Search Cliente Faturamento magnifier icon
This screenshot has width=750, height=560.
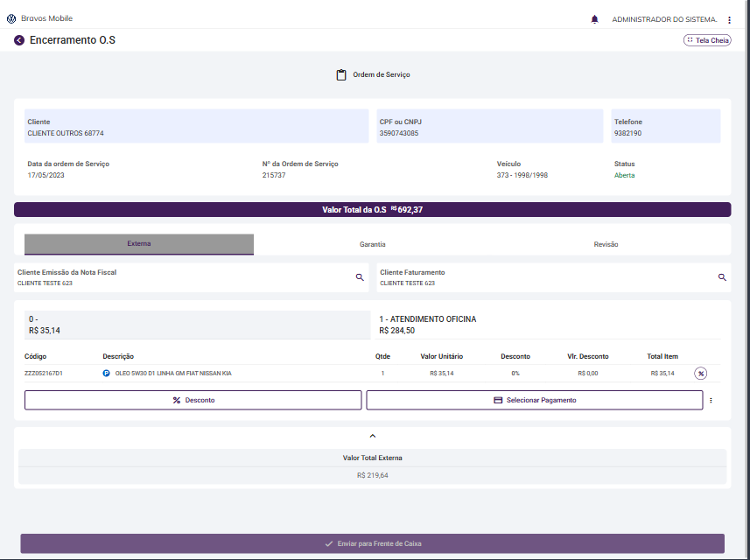click(722, 277)
